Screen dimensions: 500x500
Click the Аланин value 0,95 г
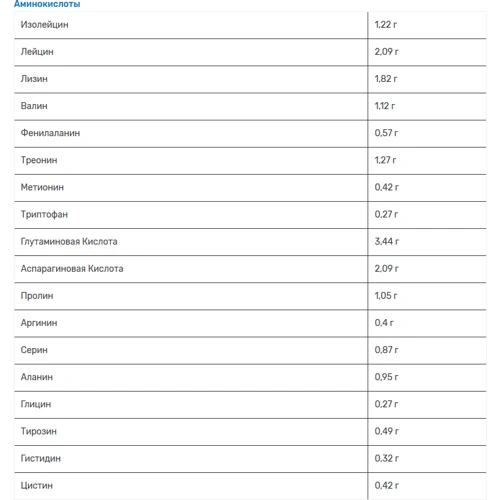tap(386, 377)
